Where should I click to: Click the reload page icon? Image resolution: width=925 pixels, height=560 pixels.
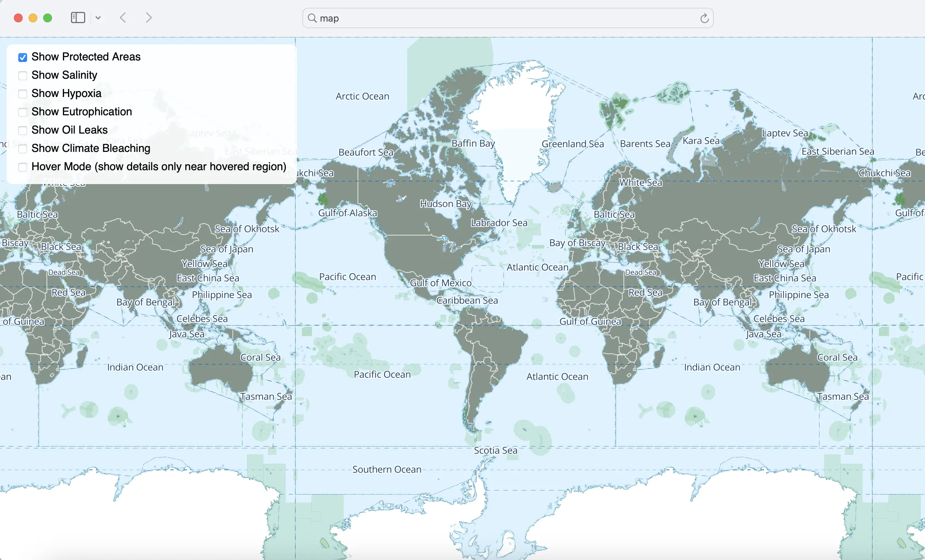[x=704, y=18]
